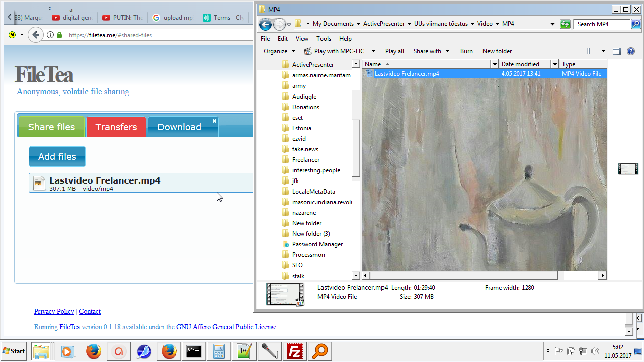The image size is (644, 362).
Task: Switch to the Transfers tab in FileTea
Action: [116, 127]
